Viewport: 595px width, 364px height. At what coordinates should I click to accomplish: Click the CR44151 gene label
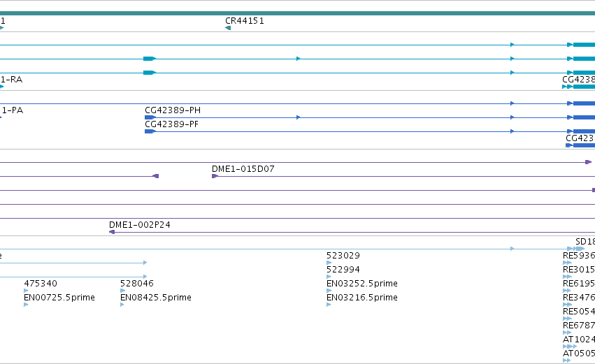click(245, 21)
